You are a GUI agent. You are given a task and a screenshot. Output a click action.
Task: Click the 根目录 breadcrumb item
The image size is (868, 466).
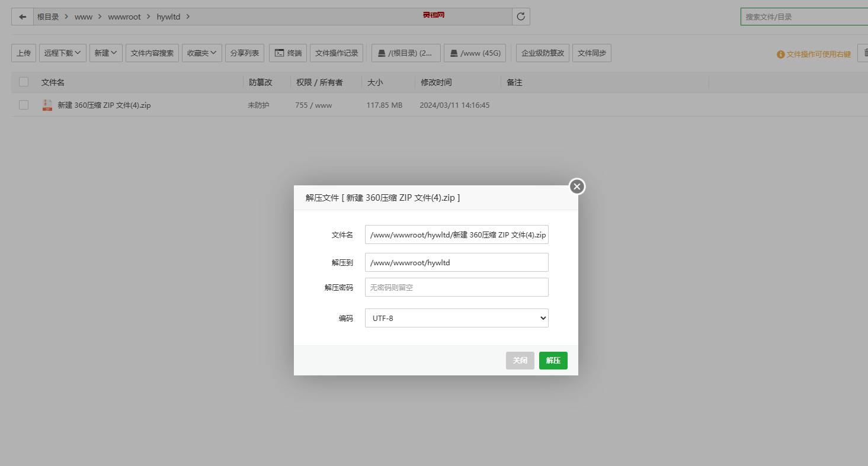click(48, 17)
